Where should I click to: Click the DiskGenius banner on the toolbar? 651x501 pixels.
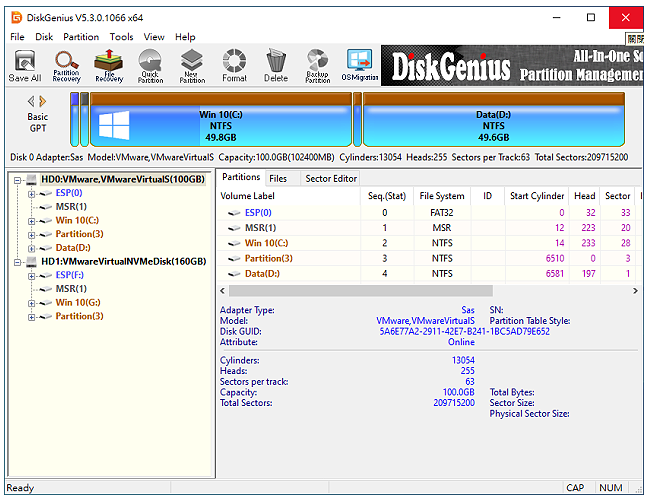click(x=512, y=66)
